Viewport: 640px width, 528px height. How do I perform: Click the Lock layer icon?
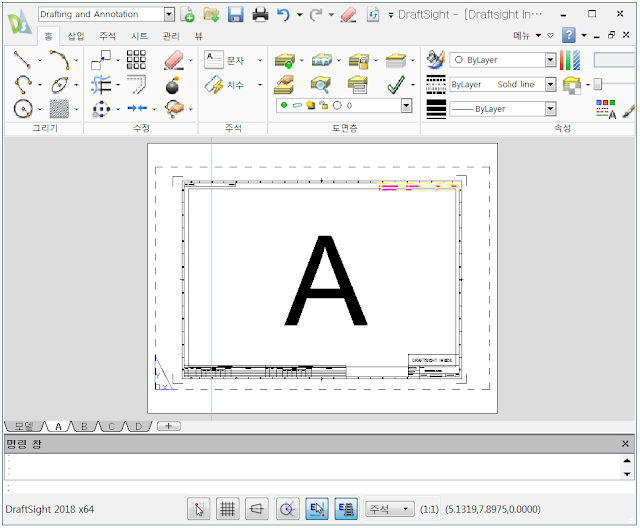pyautogui.click(x=359, y=60)
